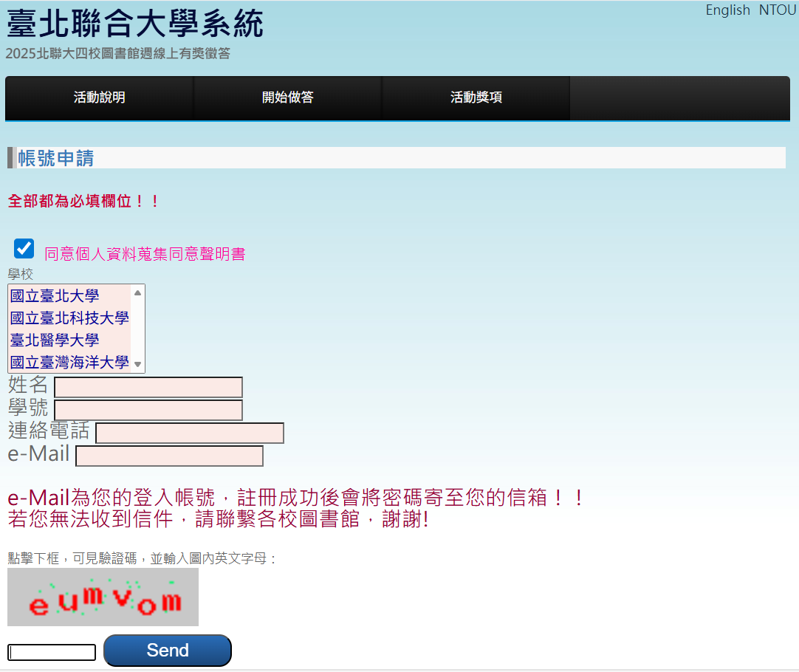Switch the site language to English

click(727, 10)
